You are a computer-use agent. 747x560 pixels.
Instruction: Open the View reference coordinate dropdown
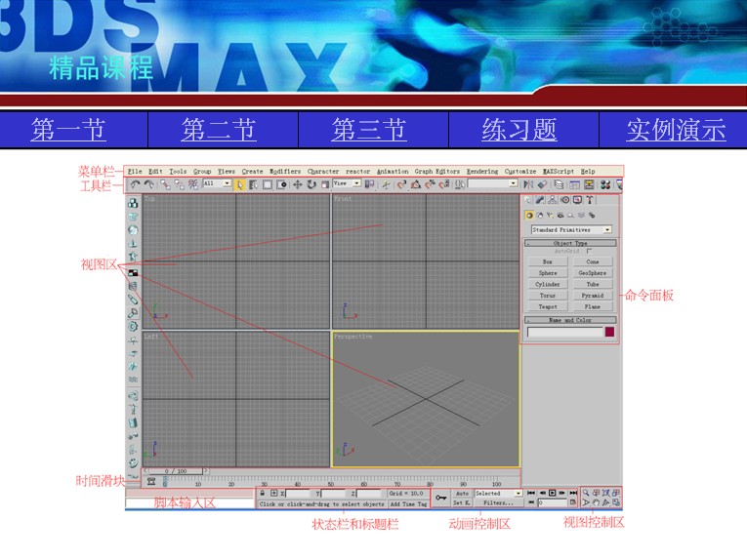click(347, 183)
